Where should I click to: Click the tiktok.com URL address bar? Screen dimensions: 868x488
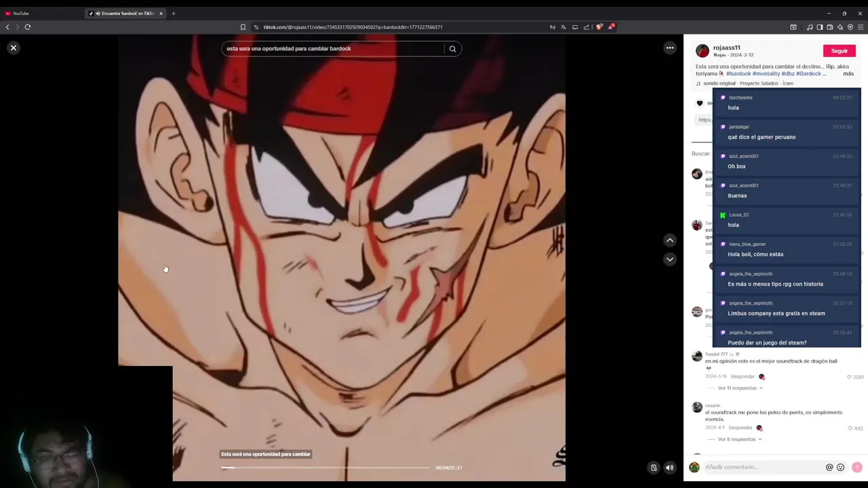353,27
